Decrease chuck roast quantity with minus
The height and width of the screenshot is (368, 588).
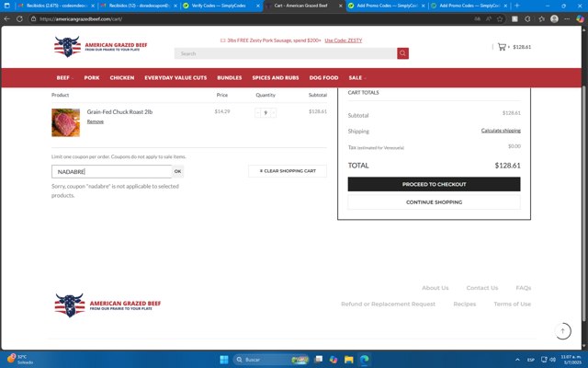[257, 112]
